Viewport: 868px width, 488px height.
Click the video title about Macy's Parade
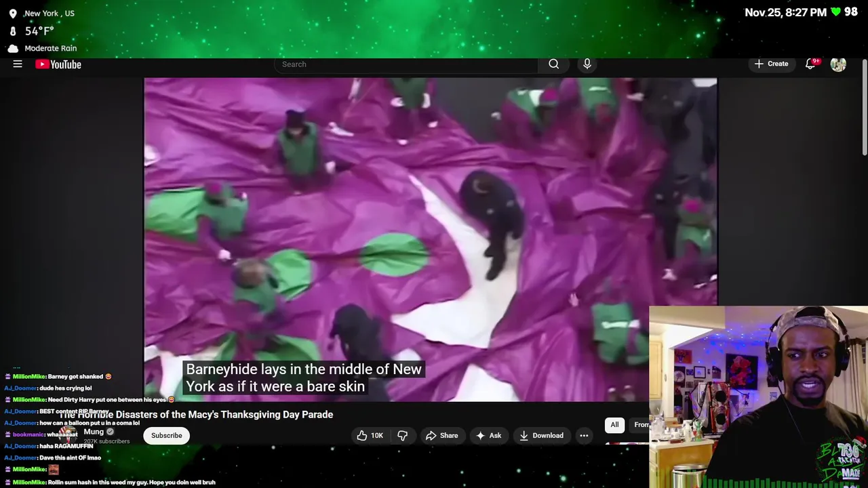197,414
